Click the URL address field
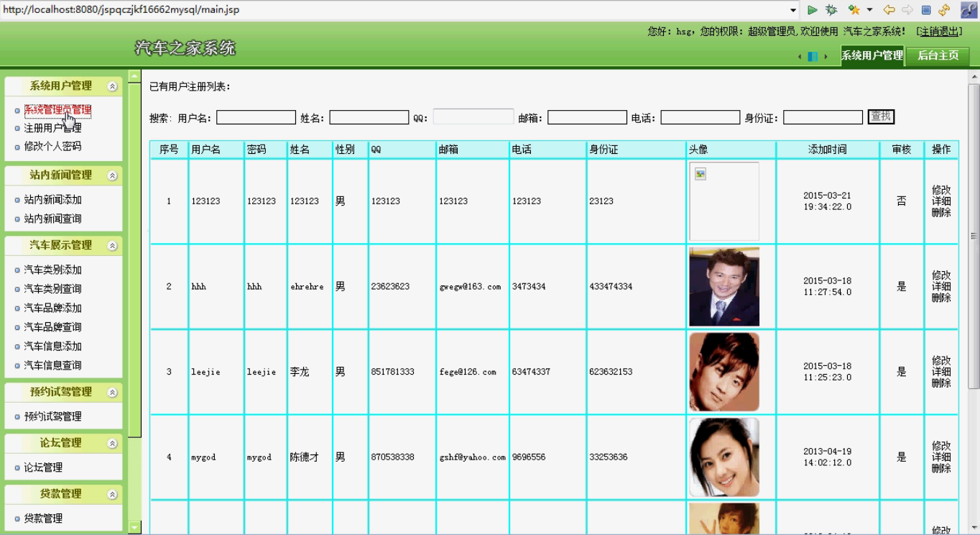The width and height of the screenshot is (980, 535). [394, 10]
